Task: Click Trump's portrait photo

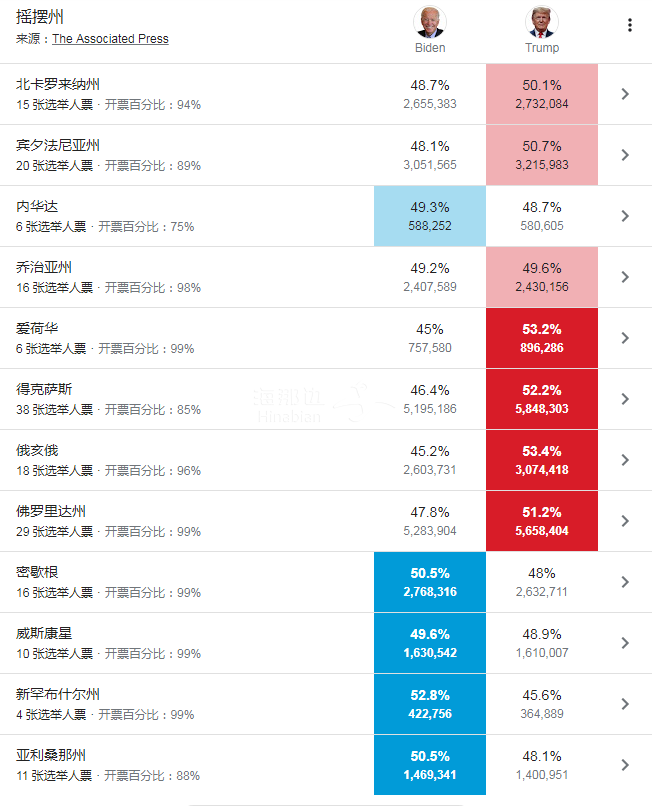Action: point(541,22)
